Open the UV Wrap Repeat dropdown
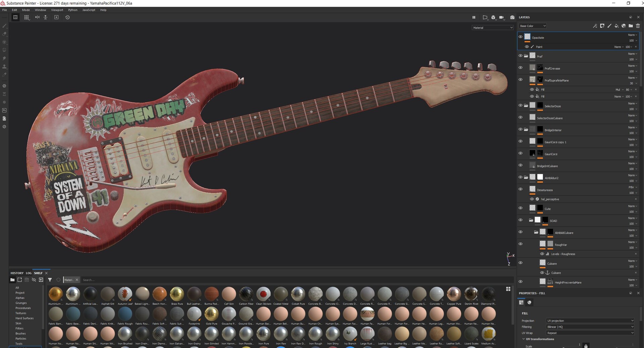 click(590, 333)
